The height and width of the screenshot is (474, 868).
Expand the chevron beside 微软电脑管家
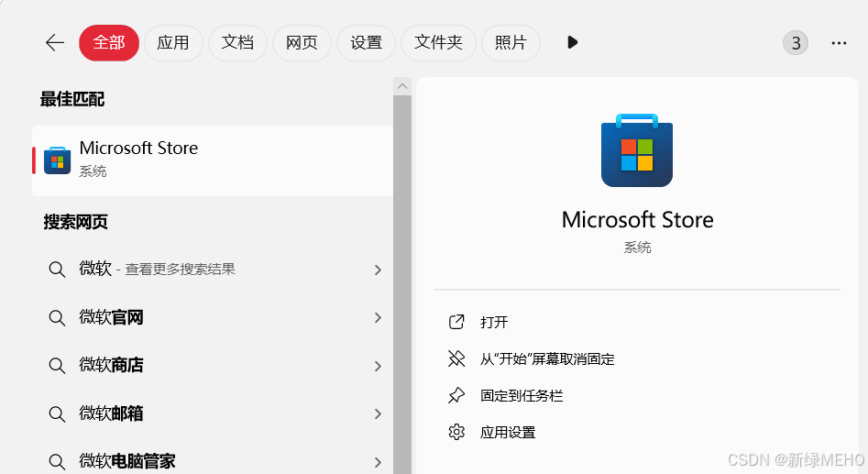378,462
